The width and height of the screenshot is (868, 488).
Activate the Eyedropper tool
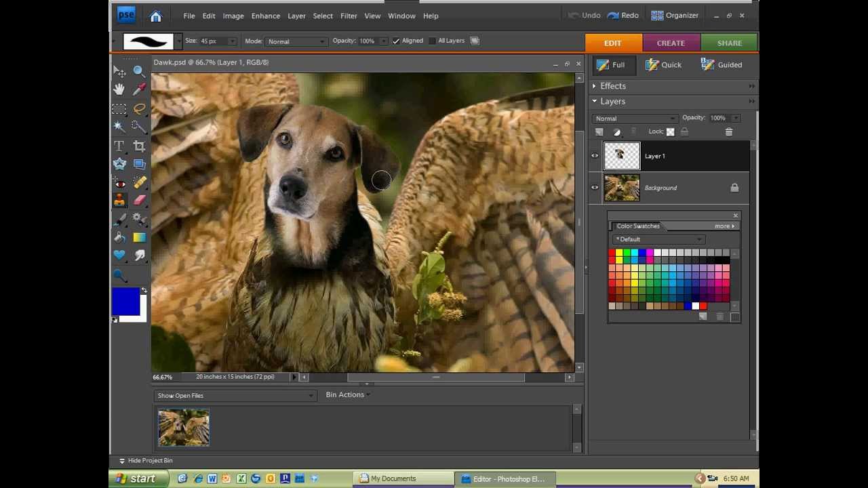(x=140, y=89)
